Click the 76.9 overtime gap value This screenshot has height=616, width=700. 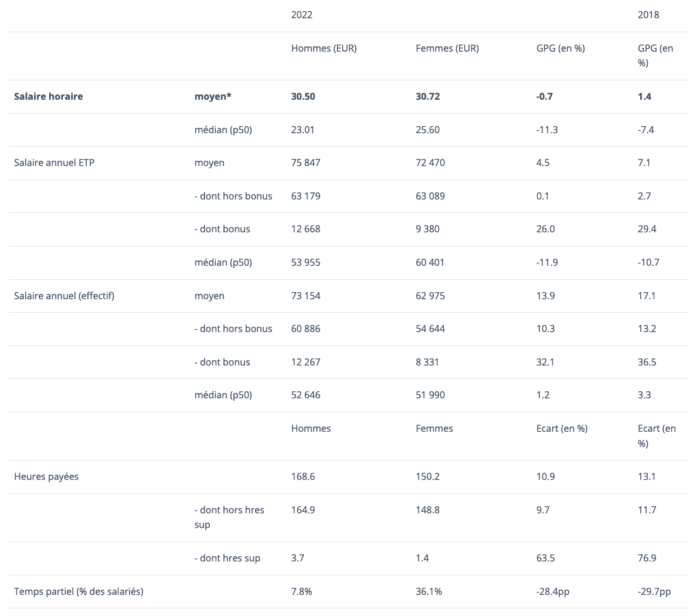pyautogui.click(x=647, y=558)
